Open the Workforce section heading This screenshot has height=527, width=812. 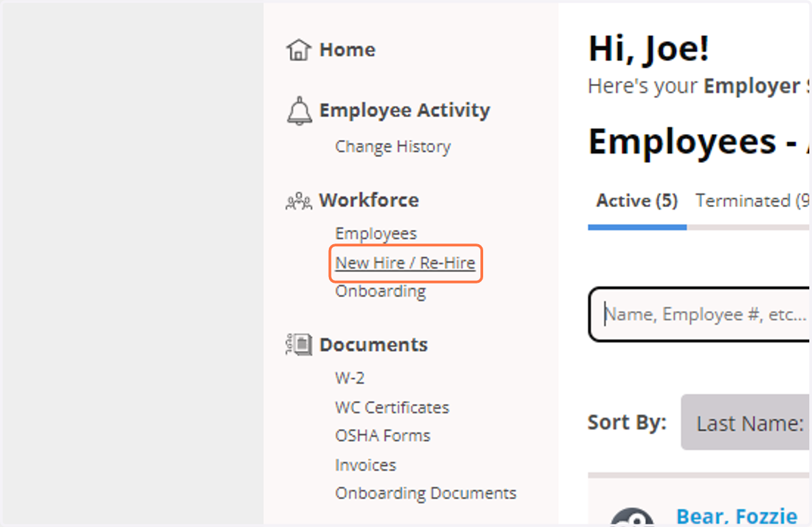(x=369, y=200)
